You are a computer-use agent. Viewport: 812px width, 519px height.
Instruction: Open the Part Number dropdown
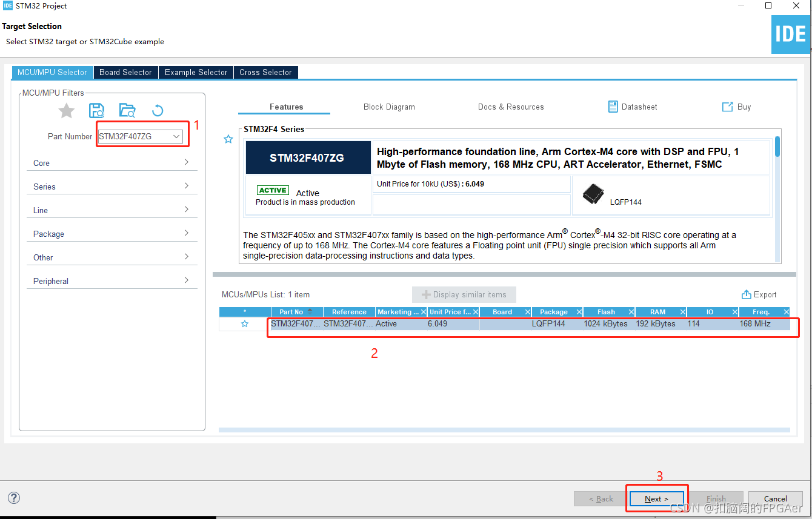pyautogui.click(x=176, y=137)
